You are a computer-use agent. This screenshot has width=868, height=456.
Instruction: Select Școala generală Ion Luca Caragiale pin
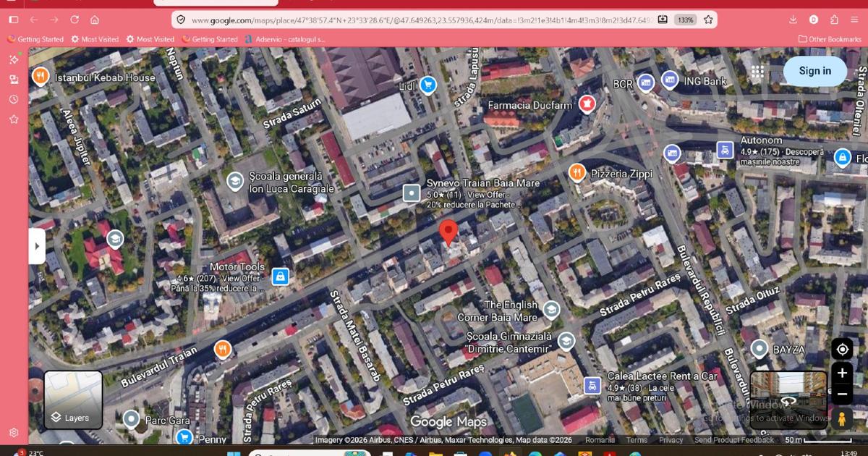pyautogui.click(x=234, y=181)
